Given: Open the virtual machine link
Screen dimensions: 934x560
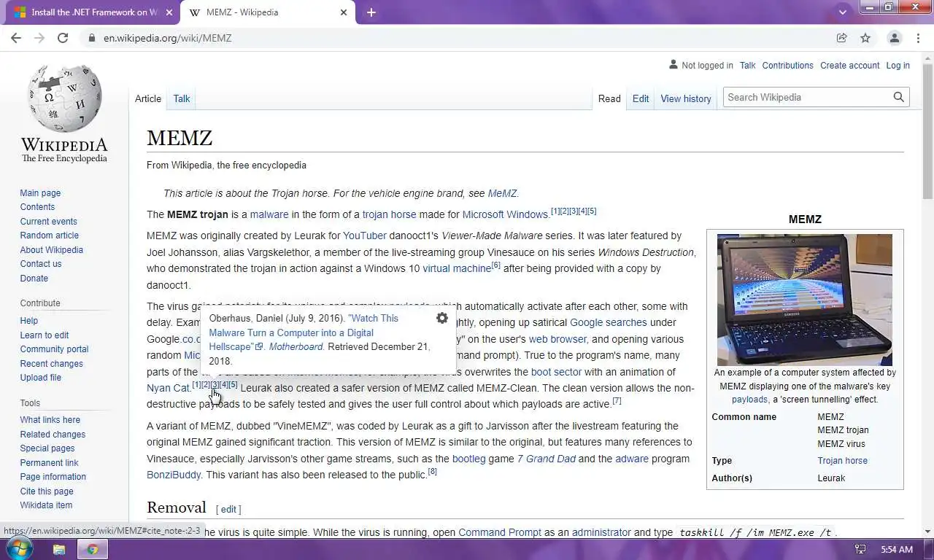Looking at the screenshot, I should point(457,268).
